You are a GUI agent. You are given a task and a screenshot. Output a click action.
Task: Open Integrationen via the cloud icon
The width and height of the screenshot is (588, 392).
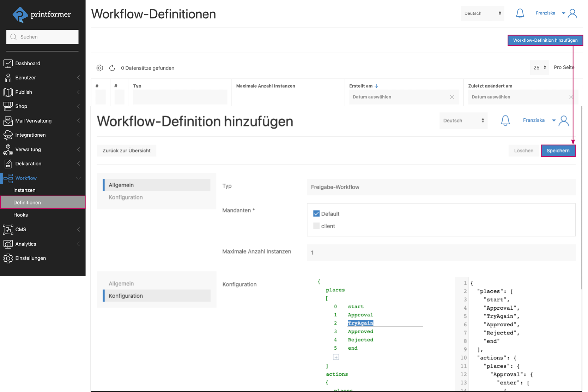tap(8, 135)
